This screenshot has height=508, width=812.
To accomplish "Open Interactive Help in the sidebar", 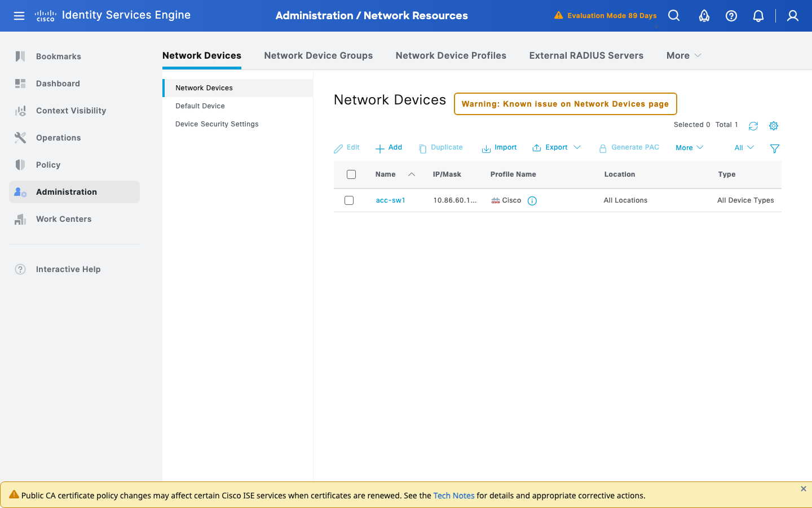I will pos(74,269).
